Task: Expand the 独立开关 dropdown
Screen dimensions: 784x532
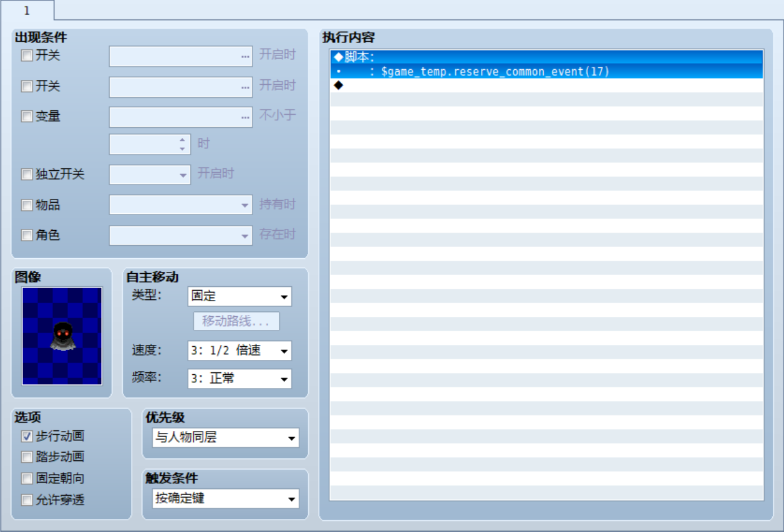Action: point(150,175)
